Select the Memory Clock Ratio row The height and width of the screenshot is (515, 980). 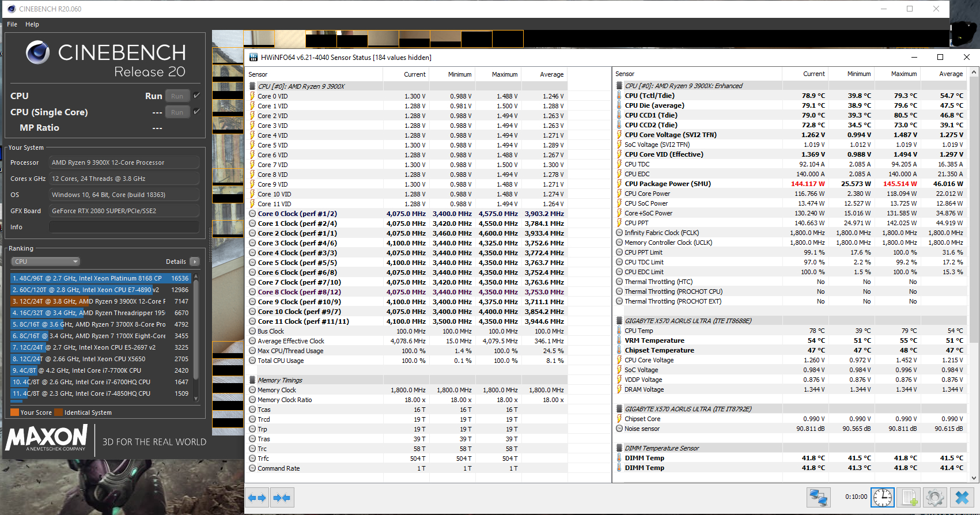(407, 400)
